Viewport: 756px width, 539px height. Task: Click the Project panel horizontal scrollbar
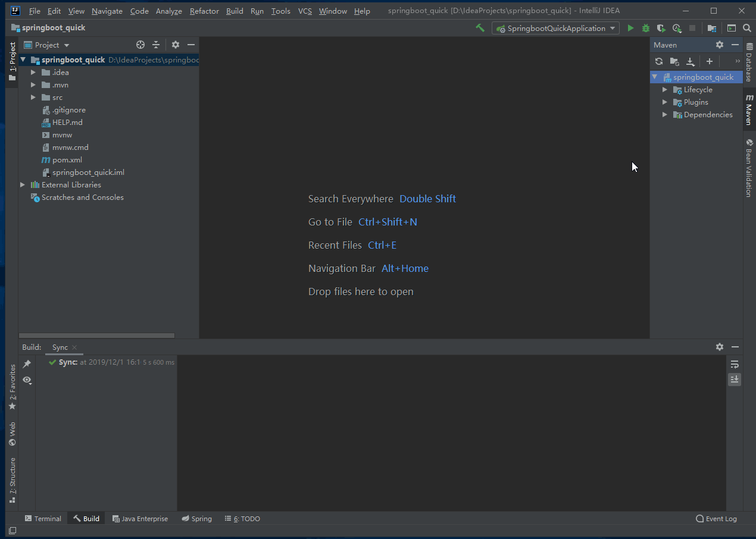[96, 336]
